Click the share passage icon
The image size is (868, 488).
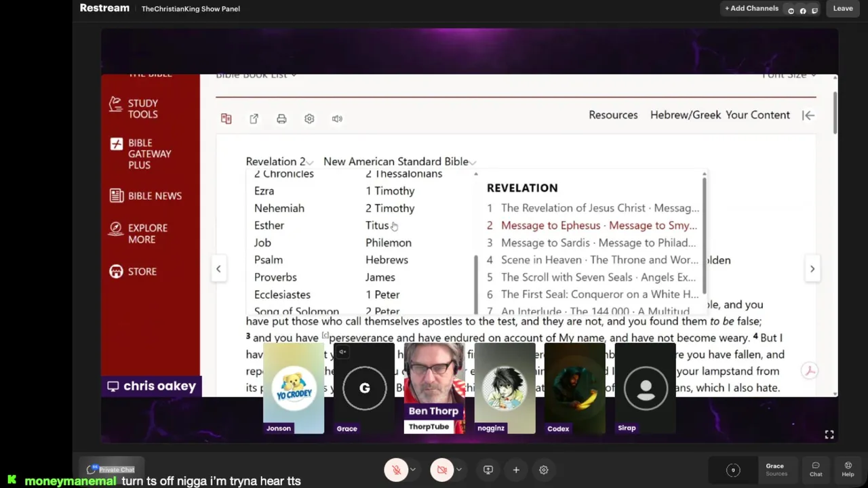[x=254, y=119]
